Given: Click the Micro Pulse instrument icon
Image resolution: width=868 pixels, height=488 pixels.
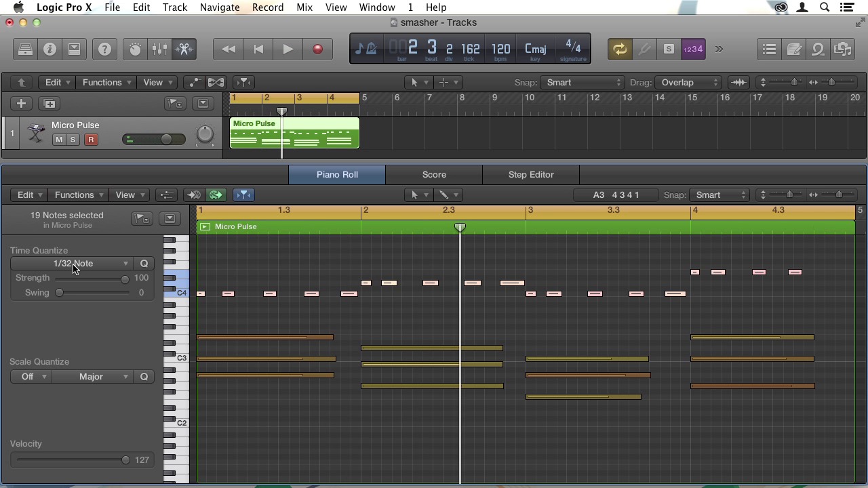Looking at the screenshot, I should pyautogui.click(x=36, y=134).
